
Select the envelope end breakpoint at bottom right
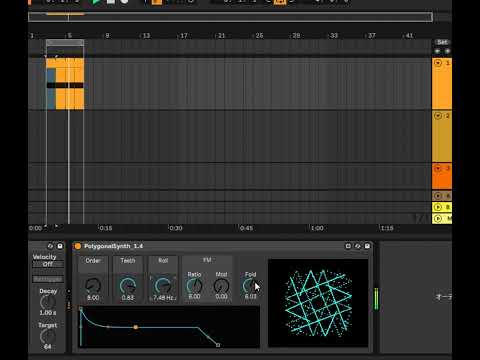coord(218,345)
